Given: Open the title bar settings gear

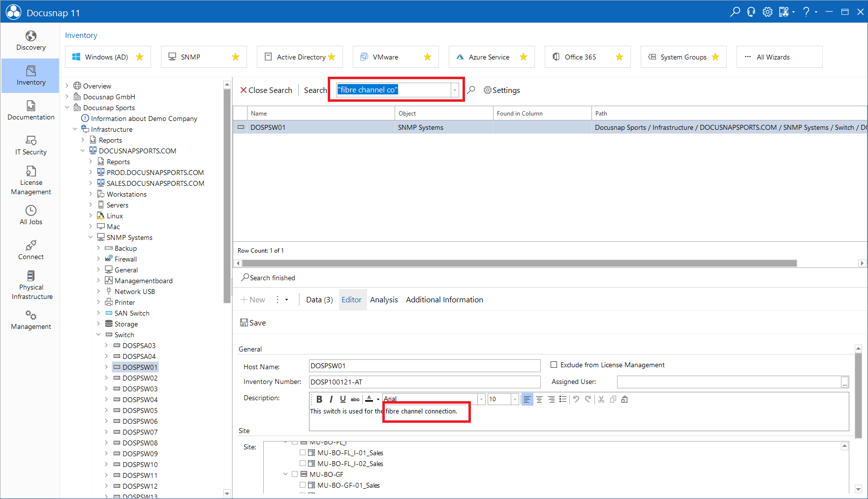Looking at the screenshot, I should pyautogui.click(x=768, y=12).
